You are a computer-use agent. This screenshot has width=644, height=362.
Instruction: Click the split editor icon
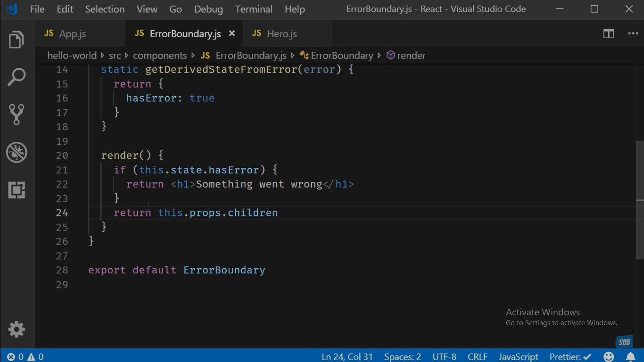point(609,34)
